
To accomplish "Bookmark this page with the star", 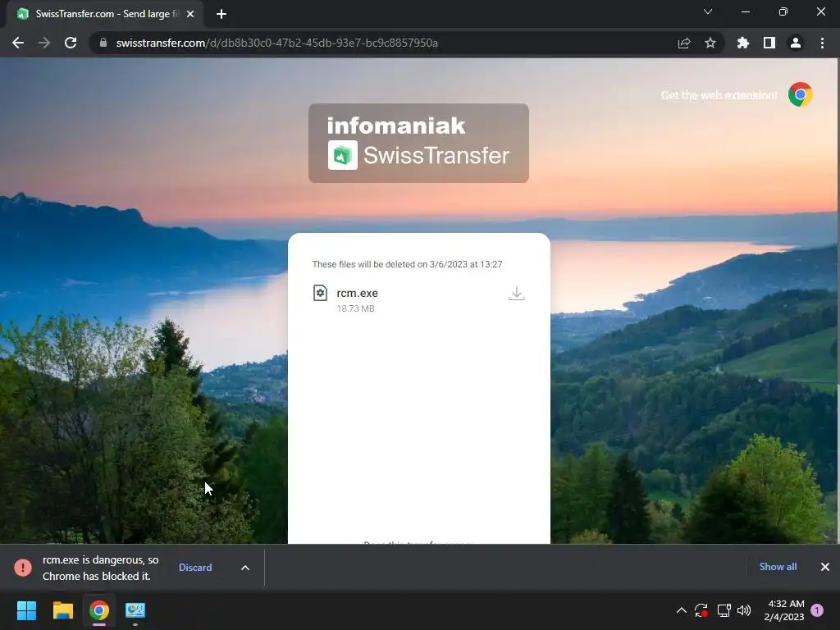I will click(710, 43).
